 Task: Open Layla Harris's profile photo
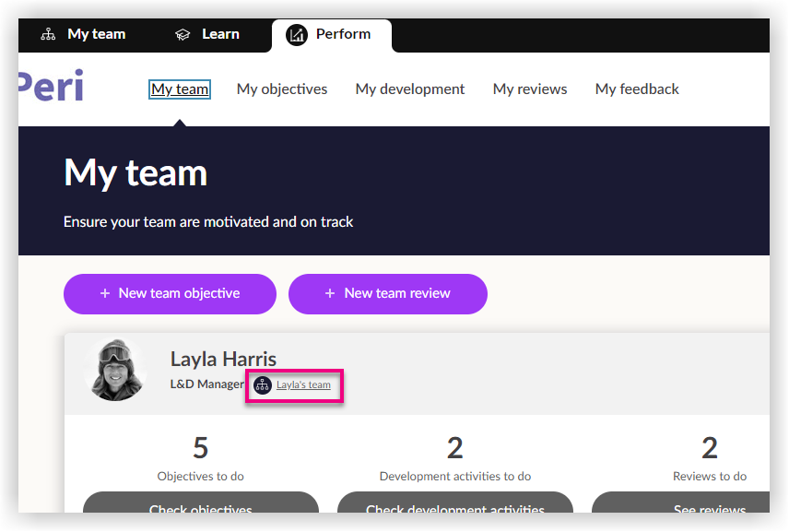[x=115, y=370]
